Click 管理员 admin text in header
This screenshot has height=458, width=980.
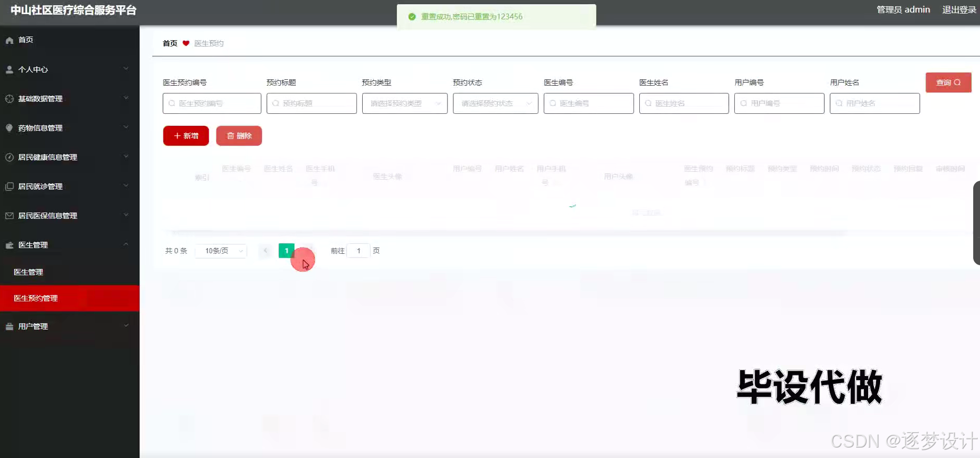[x=903, y=9]
